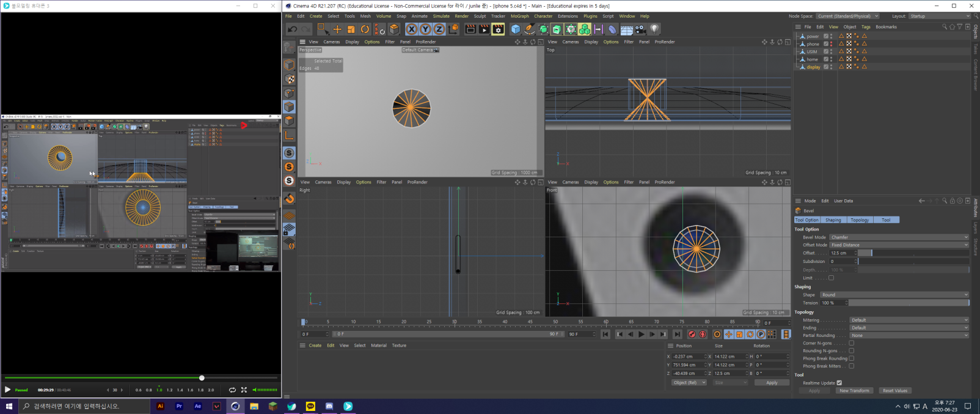
Task: Open Edit Render Settings icon
Action: point(498,29)
